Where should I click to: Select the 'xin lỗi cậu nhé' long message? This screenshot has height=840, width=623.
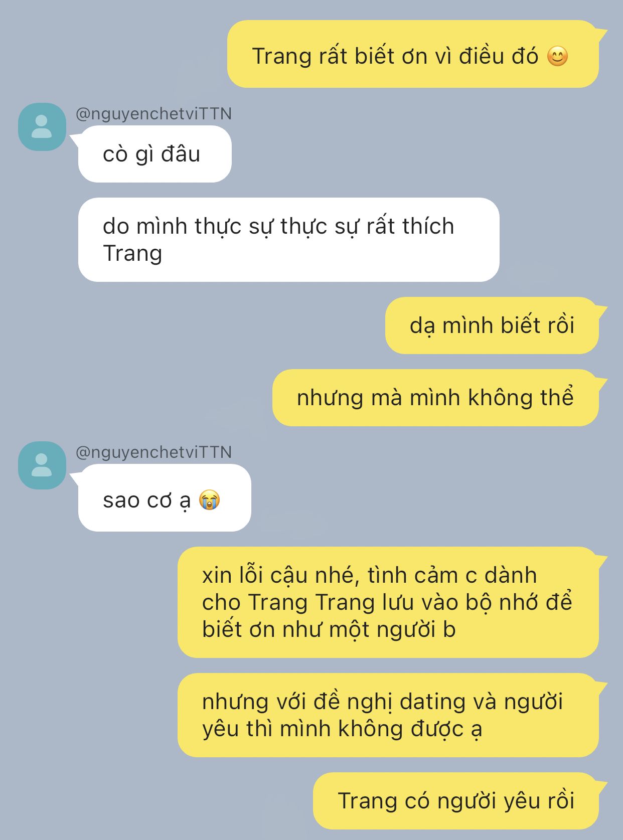pyautogui.click(x=388, y=602)
